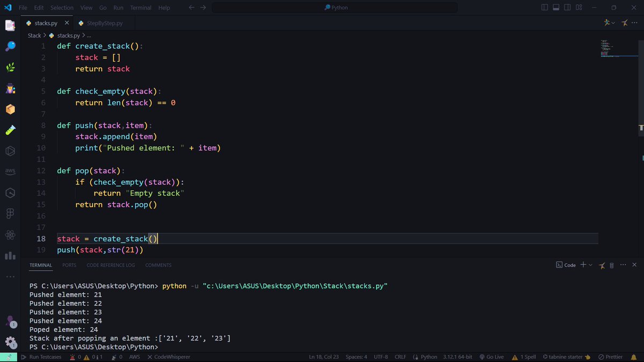This screenshot has width=644, height=362.
Task: Open the Run menu
Action: tap(119, 8)
